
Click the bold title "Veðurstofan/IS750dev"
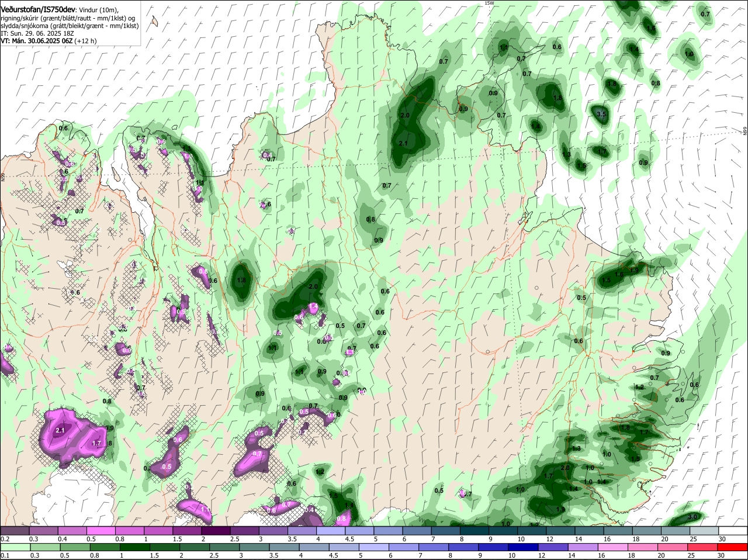pos(37,10)
